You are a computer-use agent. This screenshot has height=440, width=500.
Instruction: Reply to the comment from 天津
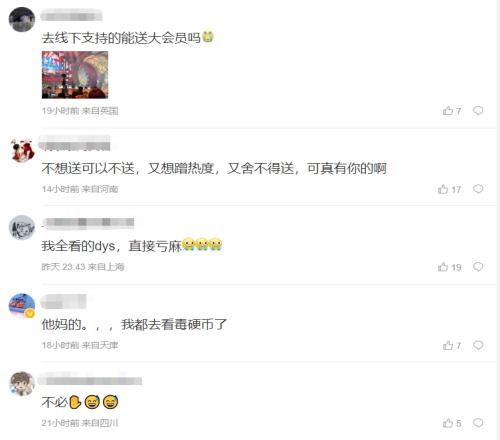(x=478, y=345)
